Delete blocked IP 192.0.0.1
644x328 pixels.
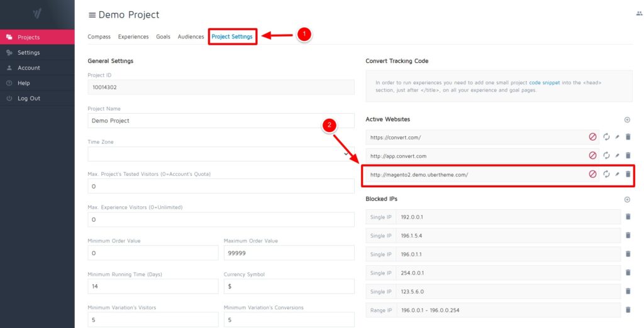click(x=628, y=217)
